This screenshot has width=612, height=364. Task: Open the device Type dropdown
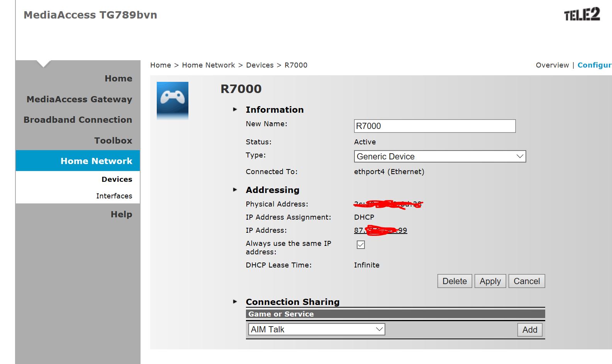tap(440, 156)
